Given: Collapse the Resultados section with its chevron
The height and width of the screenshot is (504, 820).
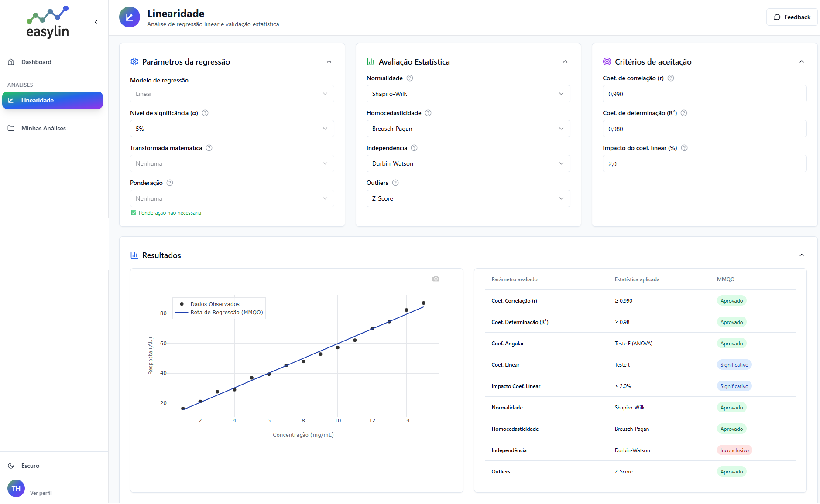Looking at the screenshot, I should [802, 255].
